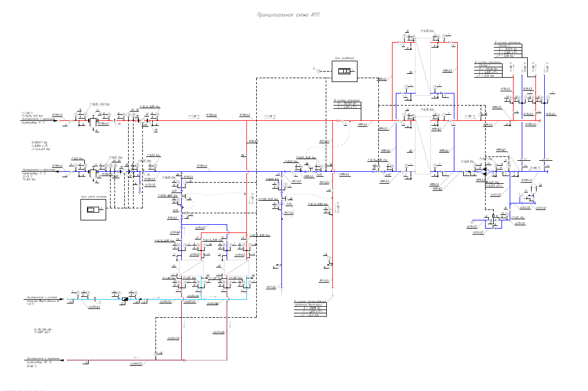Screen dimensions: 588x391
Task: Click the water meter on cold water inlet
Action: pyautogui.click(x=122, y=299)
